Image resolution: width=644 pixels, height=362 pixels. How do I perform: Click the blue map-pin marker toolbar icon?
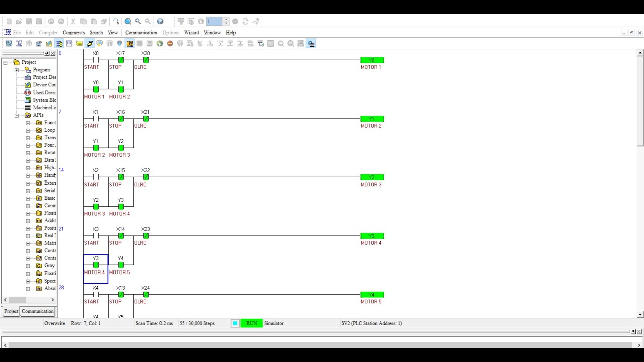click(x=119, y=43)
